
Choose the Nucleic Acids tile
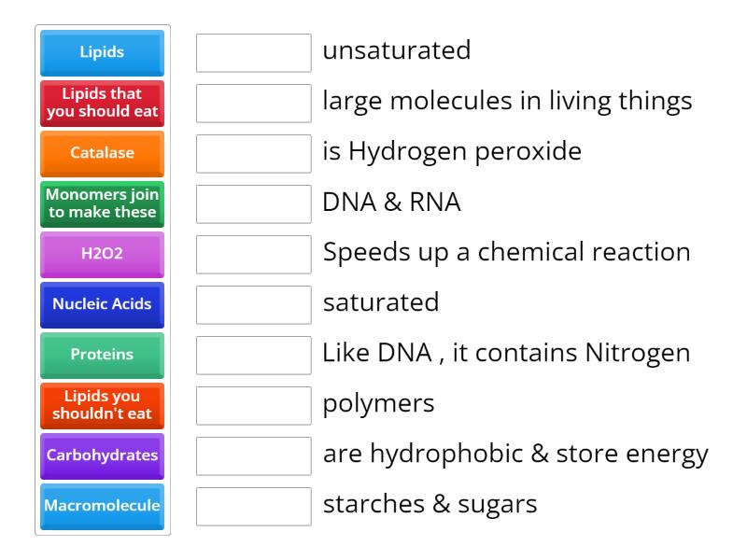[x=102, y=304]
